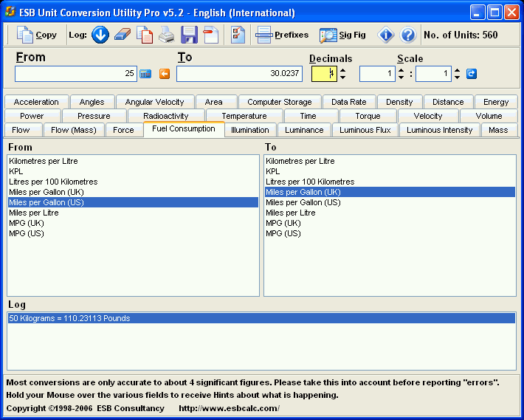Open the Distance tab
The width and height of the screenshot is (524, 420).
448,102
